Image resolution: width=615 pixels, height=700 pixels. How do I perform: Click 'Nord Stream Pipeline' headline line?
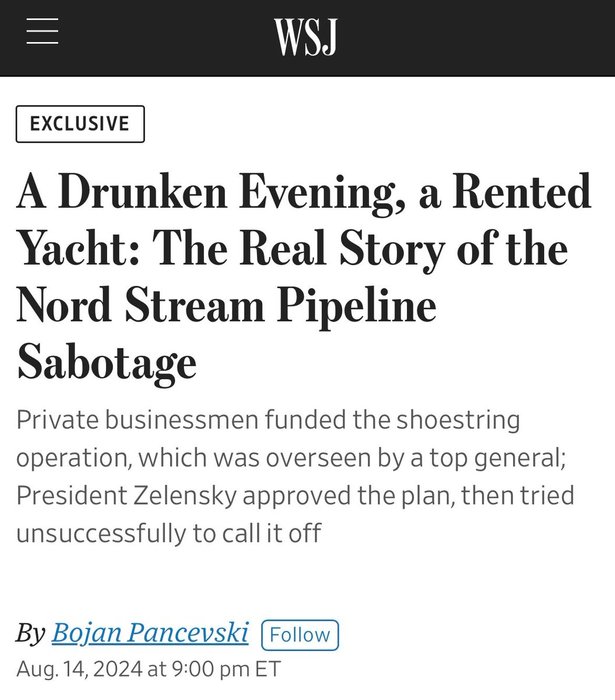[227, 306]
